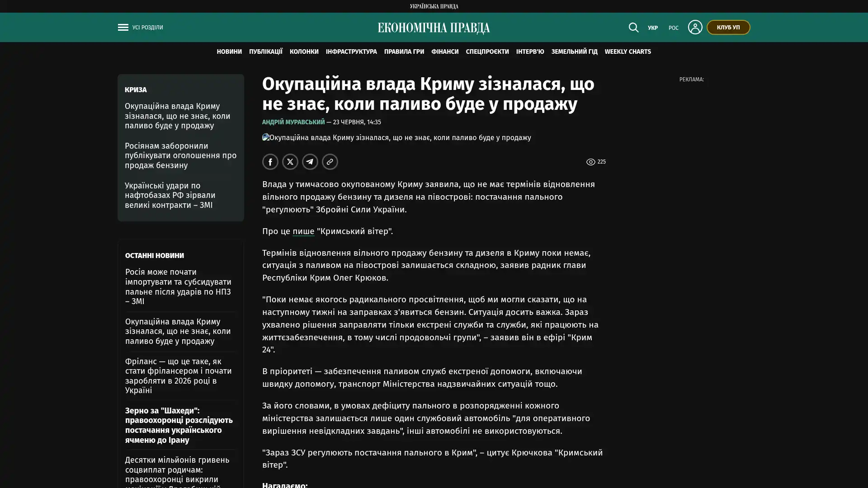Click the Економічна правда logo

pos(434,28)
